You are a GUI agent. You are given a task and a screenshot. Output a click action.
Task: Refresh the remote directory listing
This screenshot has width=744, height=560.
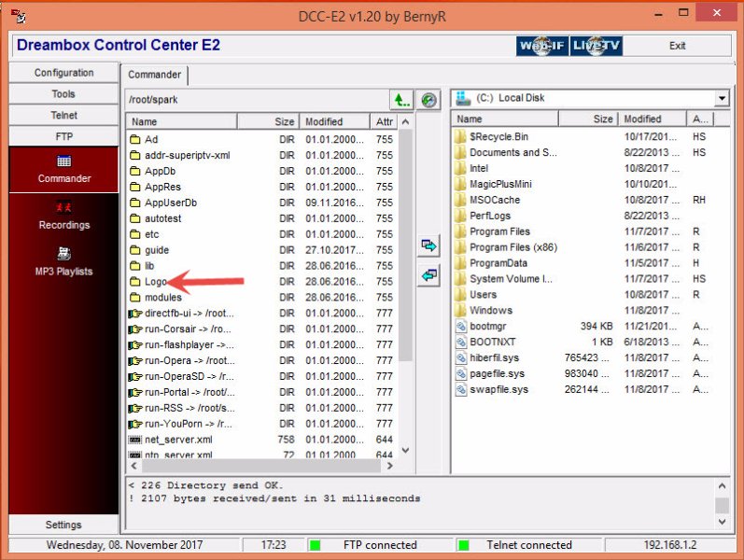tap(428, 100)
